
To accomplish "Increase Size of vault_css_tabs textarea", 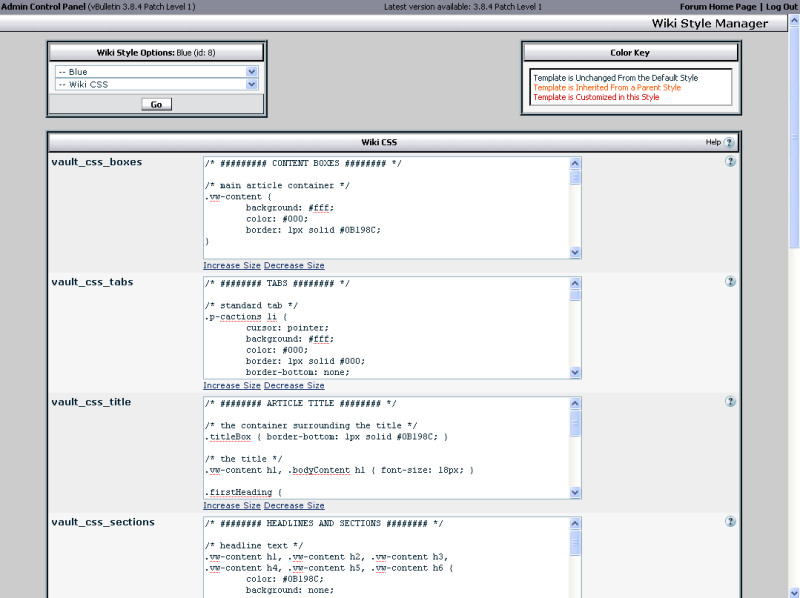I will click(232, 386).
